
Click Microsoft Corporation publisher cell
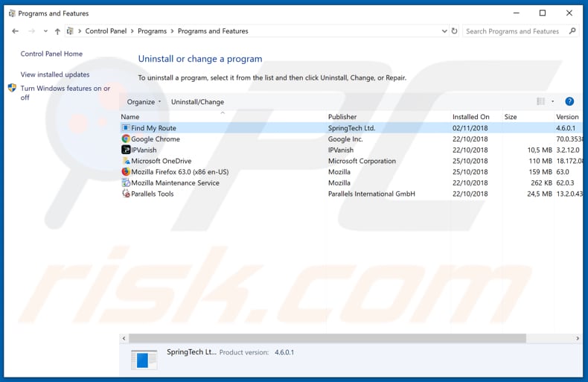pyautogui.click(x=362, y=161)
